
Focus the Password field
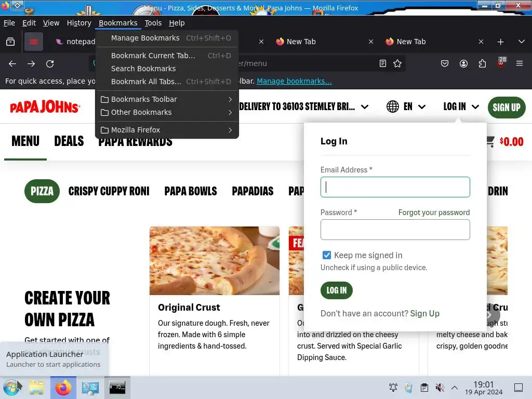pyautogui.click(x=395, y=230)
